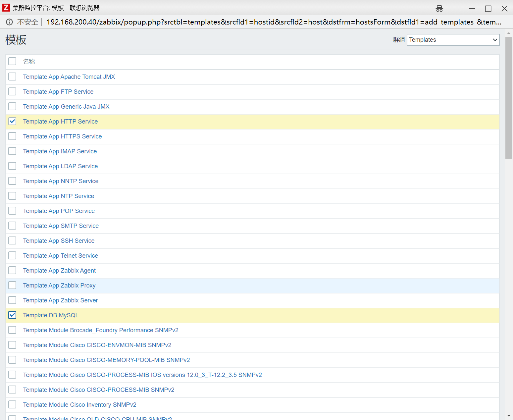Choose Template Module Cisco CISCO-ENVMON-MIB SNMPv2 link

click(97, 345)
